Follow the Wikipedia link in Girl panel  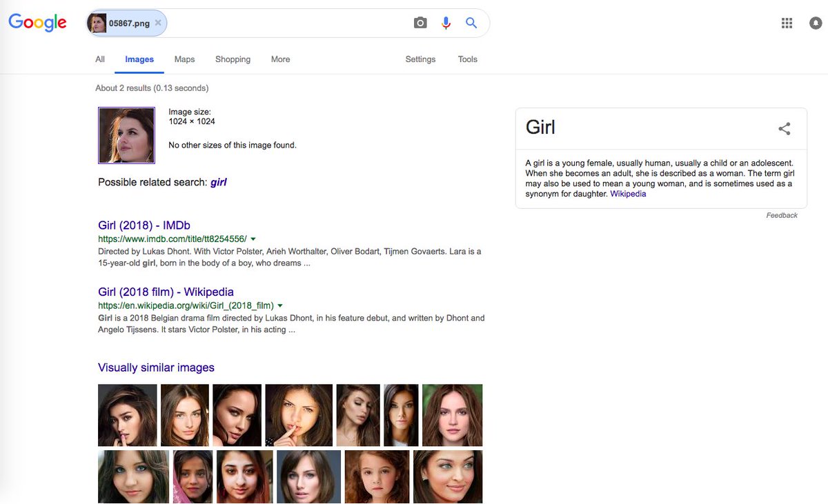point(628,194)
